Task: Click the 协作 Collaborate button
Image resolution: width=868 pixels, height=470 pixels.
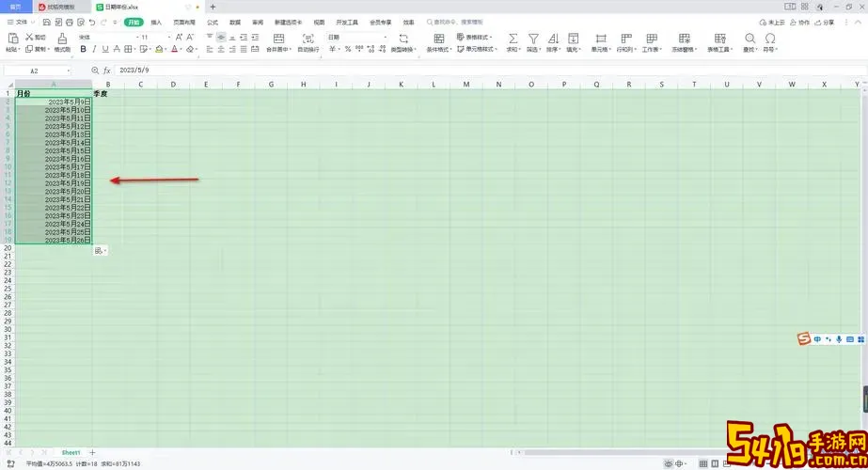Action: coord(799,23)
